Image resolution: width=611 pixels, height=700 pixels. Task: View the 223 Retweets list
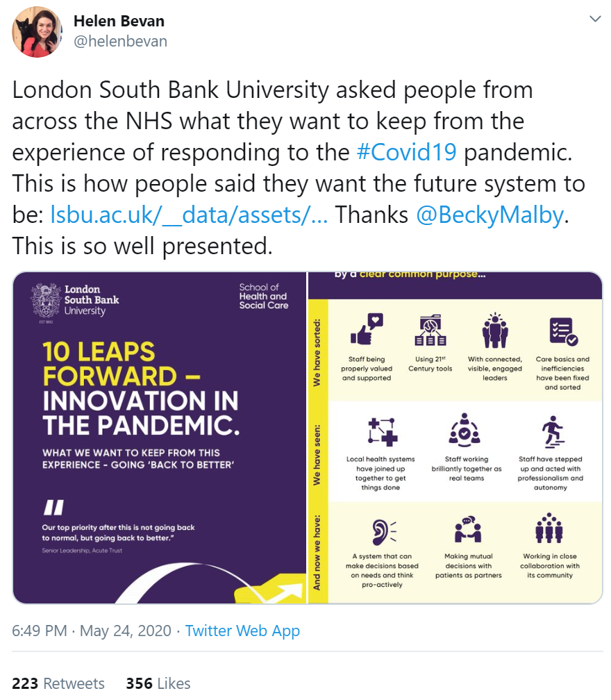coord(58,683)
